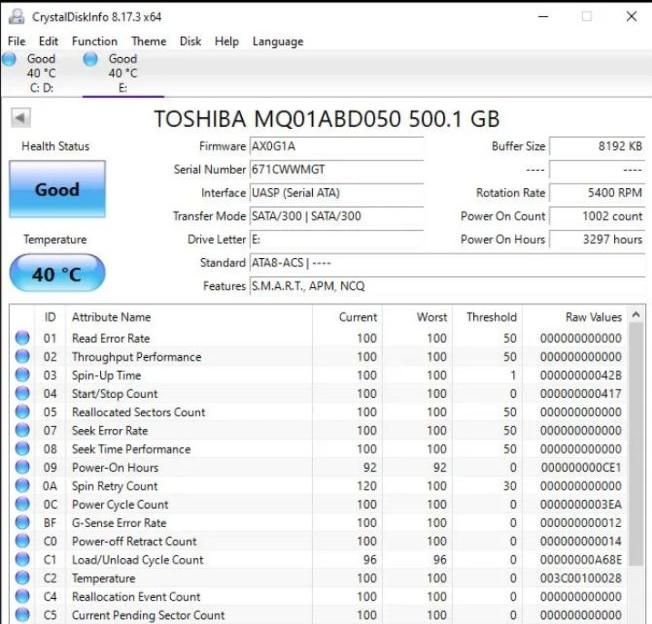
Task: Click the Buffer Size value 8192 KB
Action: point(597,146)
